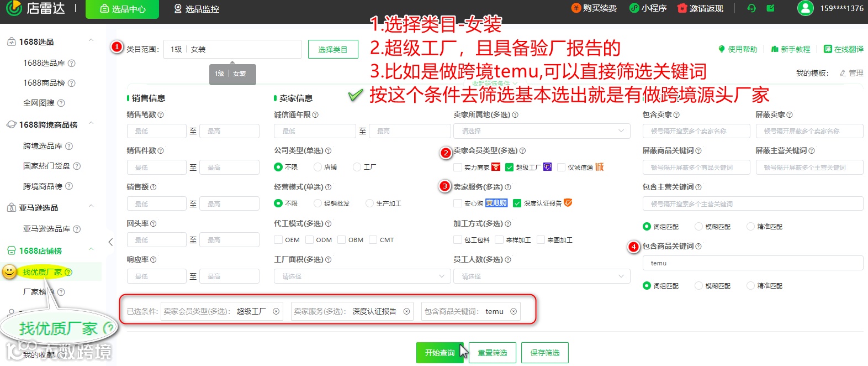Check the 安心购 checkbox
The image size is (868, 366).
point(457,203)
